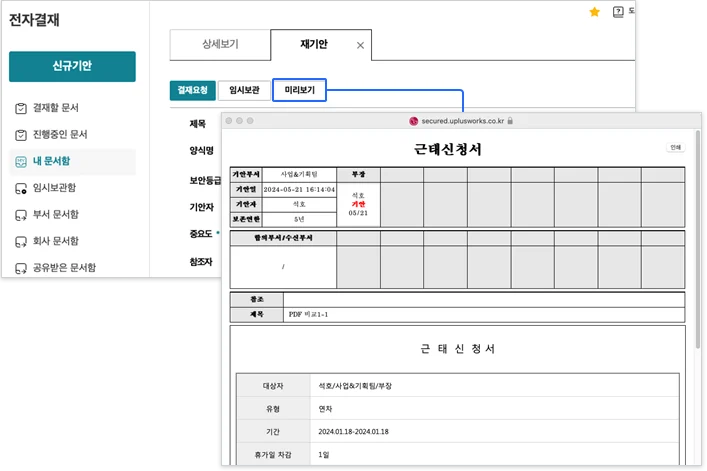Click the 진행중인 문서 sidebar icon
Viewport: 707px width, 471px height.
pos(21,134)
